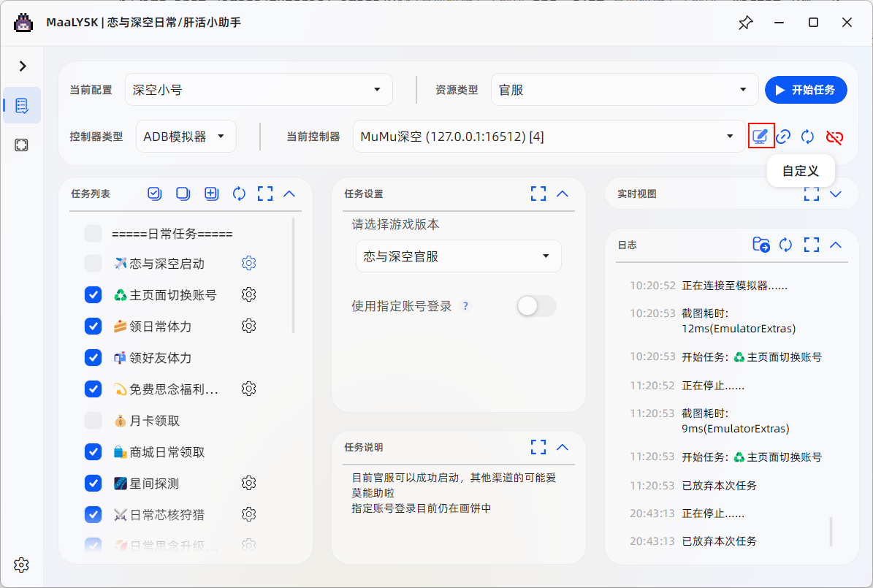Viewport: 873px width, 588px height.
Task: Uncheck the 星间探测 checkbox
Action: click(x=93, y=484)
